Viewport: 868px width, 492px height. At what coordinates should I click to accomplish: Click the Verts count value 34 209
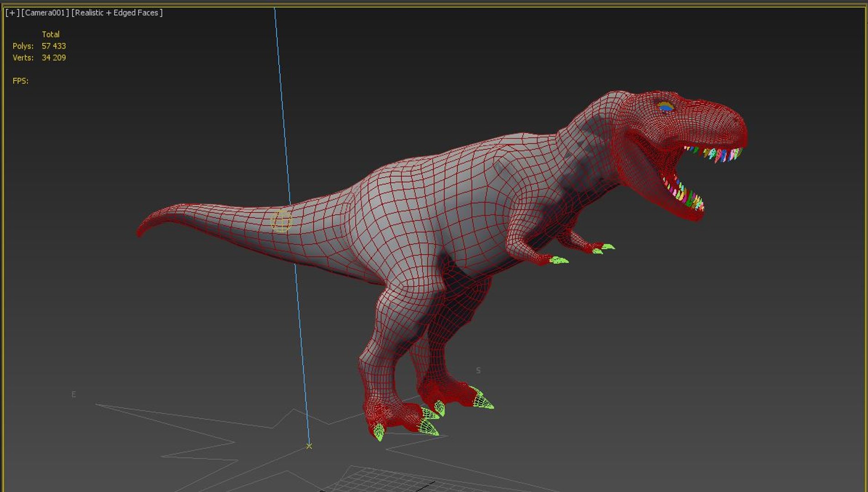(54, 58)
